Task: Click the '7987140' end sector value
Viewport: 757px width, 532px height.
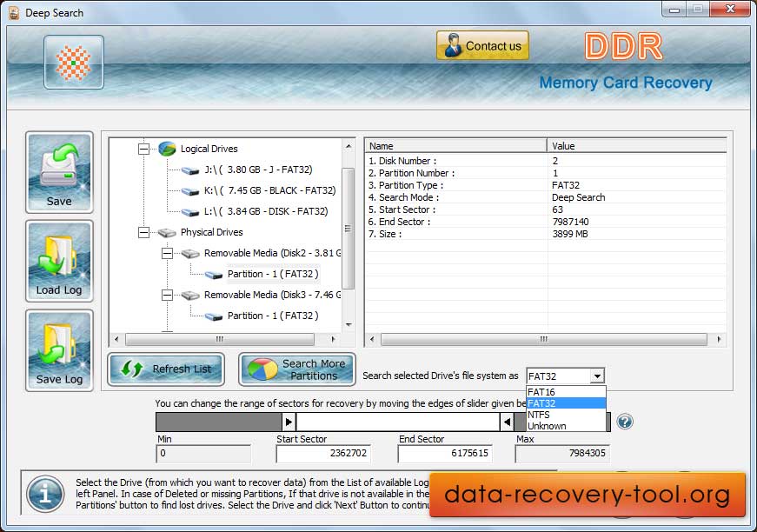Action: click(x=570, y=222)
